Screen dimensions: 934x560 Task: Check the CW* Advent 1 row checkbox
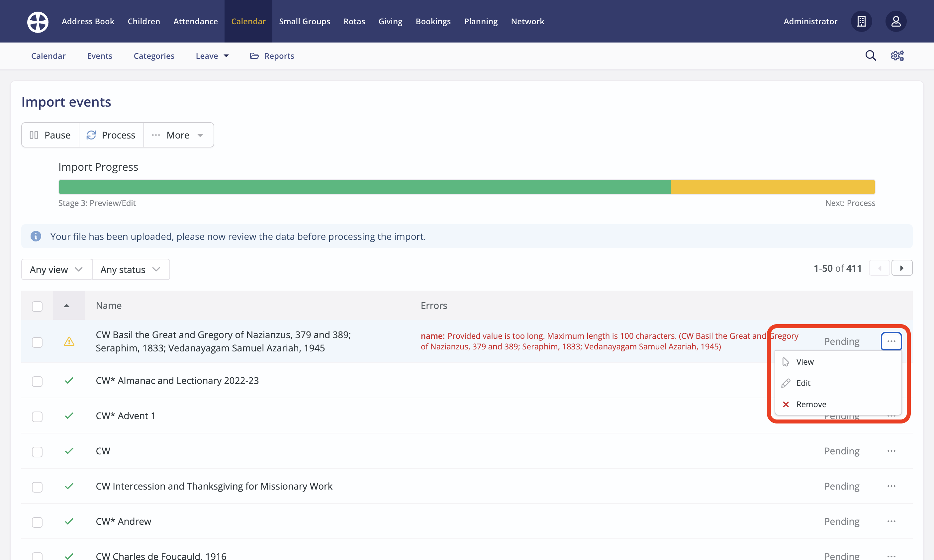coord(37,416)
